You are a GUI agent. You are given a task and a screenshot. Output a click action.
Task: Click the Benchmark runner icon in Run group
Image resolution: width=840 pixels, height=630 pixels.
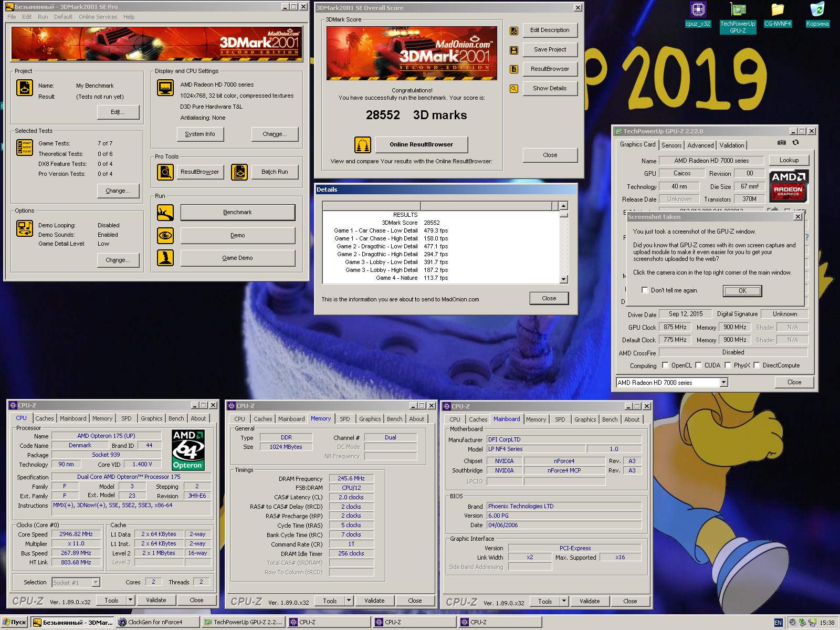(165, 213)
